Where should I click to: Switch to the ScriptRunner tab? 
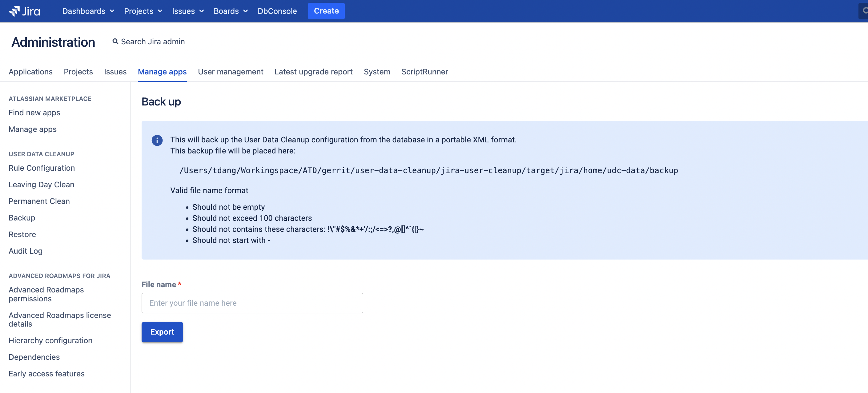click(424, 72)
